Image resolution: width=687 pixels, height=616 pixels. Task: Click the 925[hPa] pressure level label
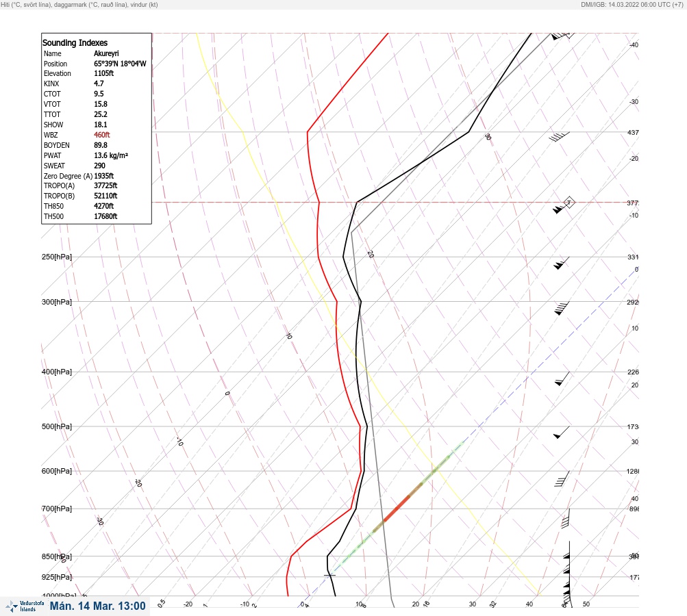pyautogui.click(x=57, y=578)
